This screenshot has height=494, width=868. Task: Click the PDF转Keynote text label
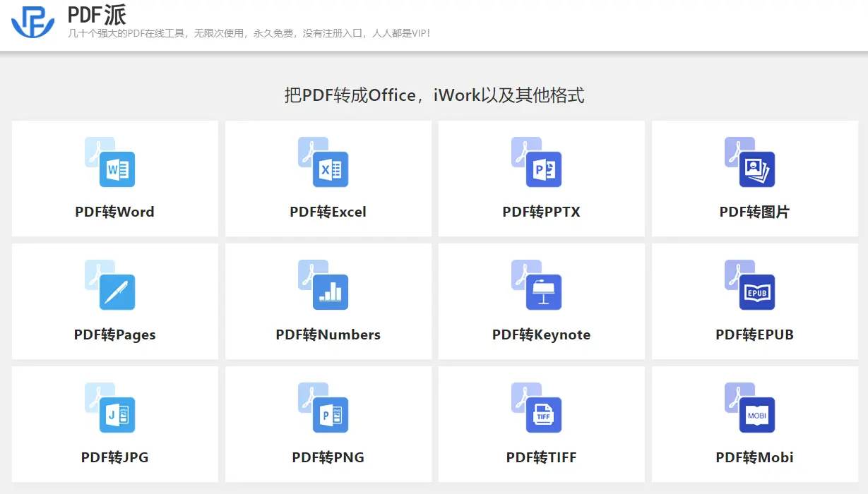541,335
